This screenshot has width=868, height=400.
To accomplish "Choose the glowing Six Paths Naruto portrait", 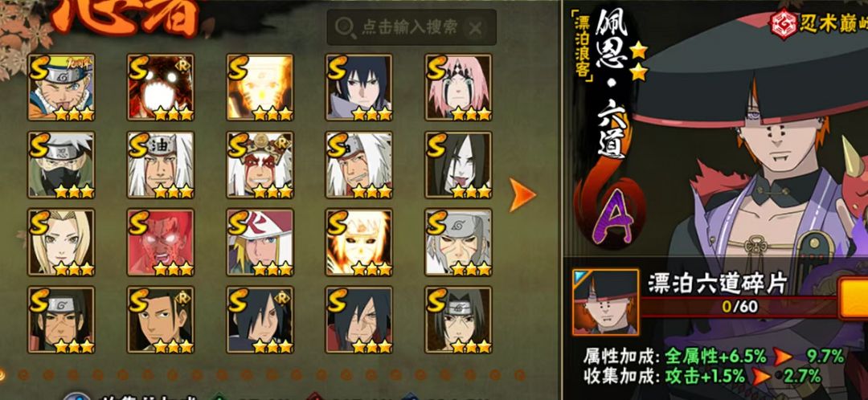I will 260,87.
